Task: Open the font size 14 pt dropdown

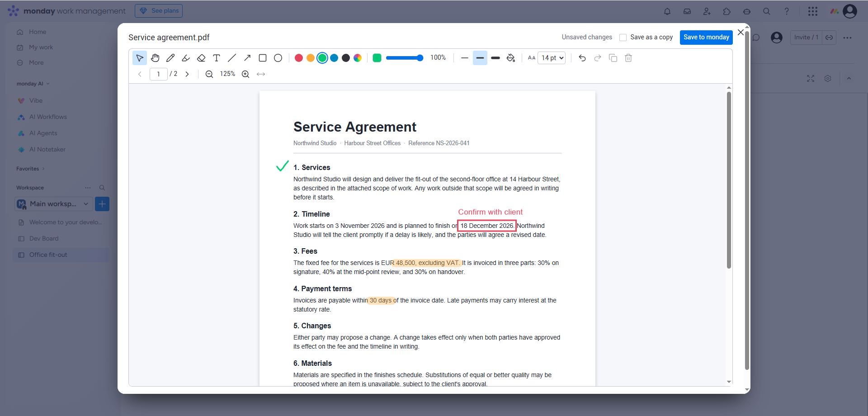Action: (x=552, y=58)
